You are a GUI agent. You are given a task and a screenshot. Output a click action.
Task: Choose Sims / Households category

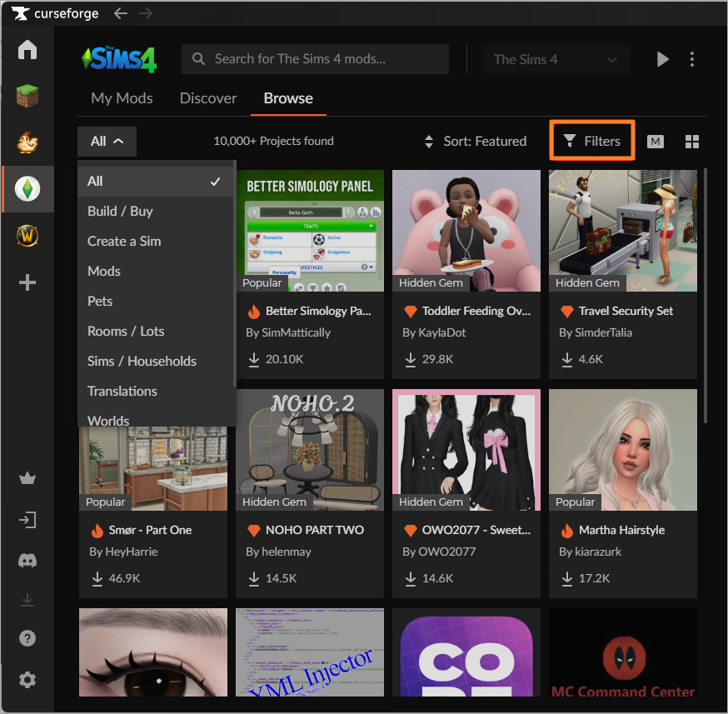(x=155, y=361)
